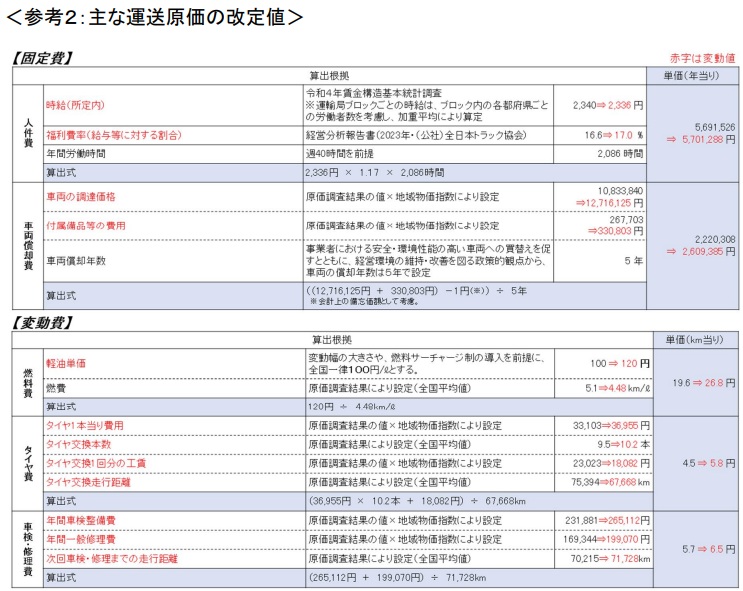Click the 年間車検整備費 row label
This screenshot has height=591, width=743.
pos(80,520)
